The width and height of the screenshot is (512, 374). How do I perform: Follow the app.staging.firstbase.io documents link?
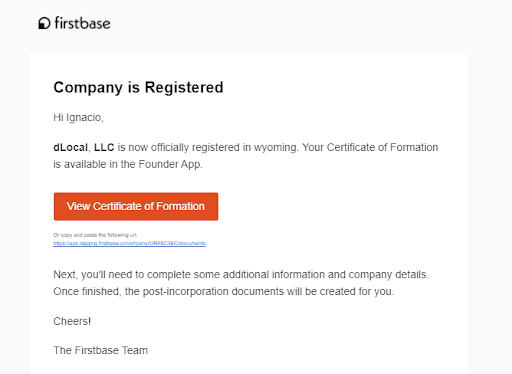coord(129,243)
